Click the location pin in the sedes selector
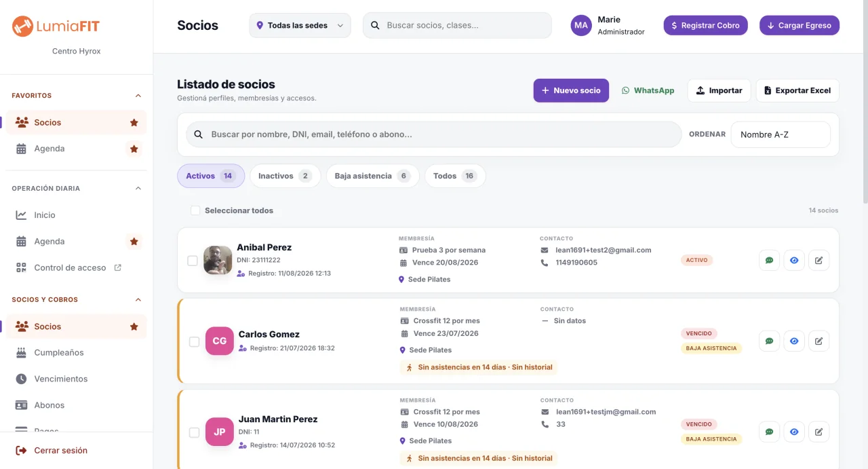Image resolution: width=868 pixels, height=469 pixels. pos(260,26)
